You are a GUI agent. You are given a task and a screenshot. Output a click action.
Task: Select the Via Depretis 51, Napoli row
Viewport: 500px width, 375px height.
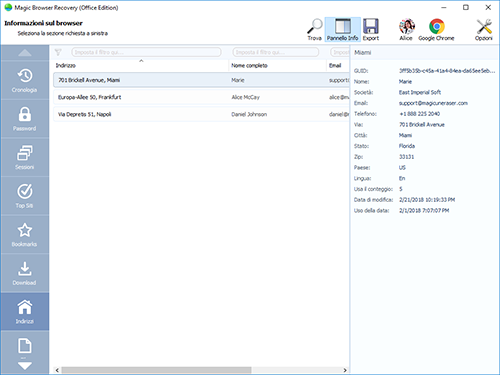(201, 114)
